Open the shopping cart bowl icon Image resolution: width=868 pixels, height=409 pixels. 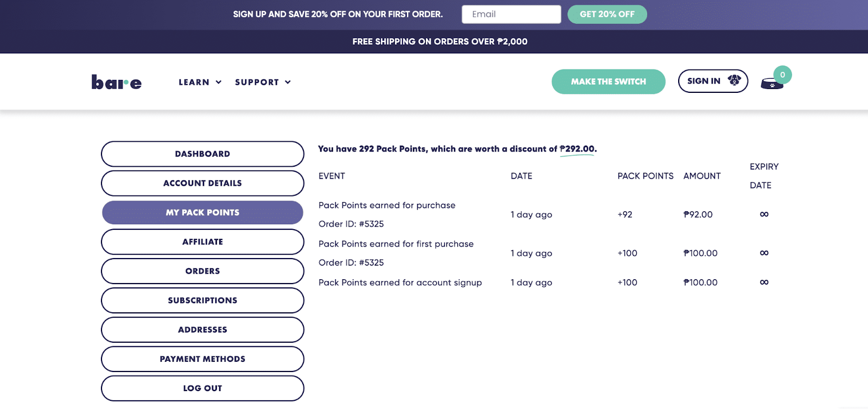point(771,84)
